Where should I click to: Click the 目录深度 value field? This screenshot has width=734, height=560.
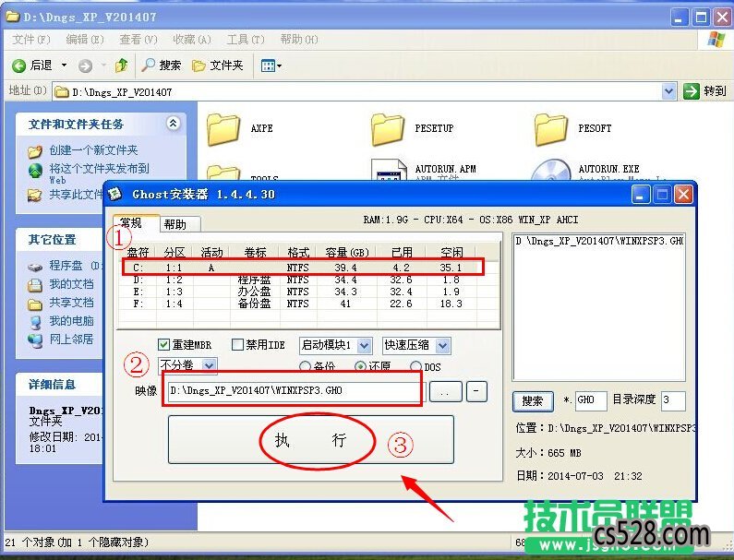(673, 400)
